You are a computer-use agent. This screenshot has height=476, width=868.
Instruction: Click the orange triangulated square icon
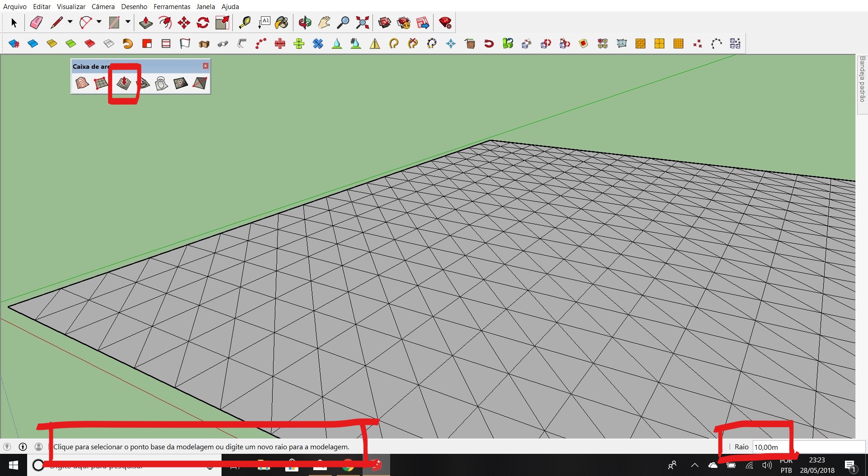point(641,43)
